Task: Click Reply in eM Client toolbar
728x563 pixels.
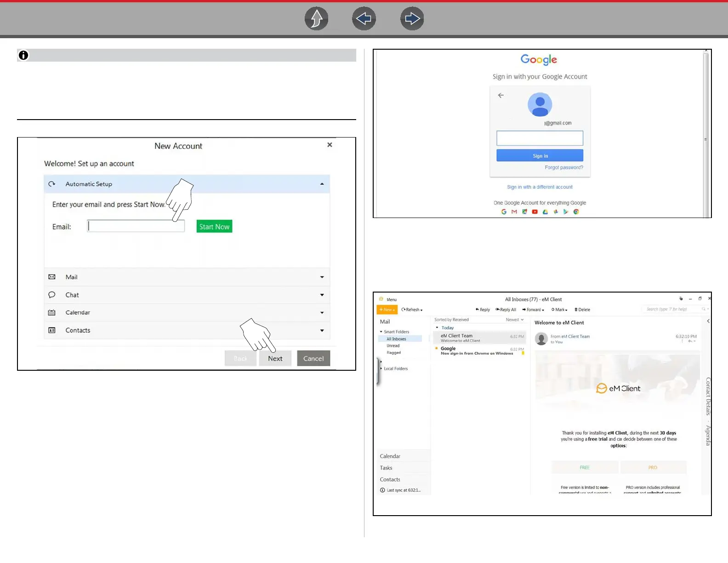Action: click(x=483, y=310)
